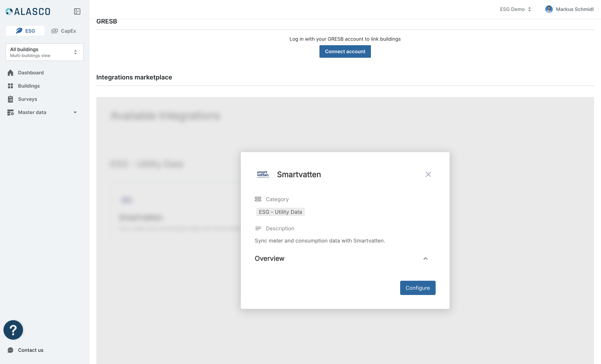Viewport: 601px width, 364px height.
Task: Open the All buildings selector
Action: pyautogui.click(x=44, y=52)
